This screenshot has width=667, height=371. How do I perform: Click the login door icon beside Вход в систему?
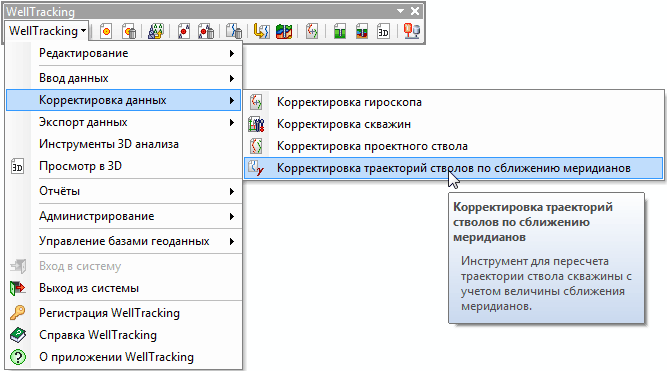pos(18,266)
